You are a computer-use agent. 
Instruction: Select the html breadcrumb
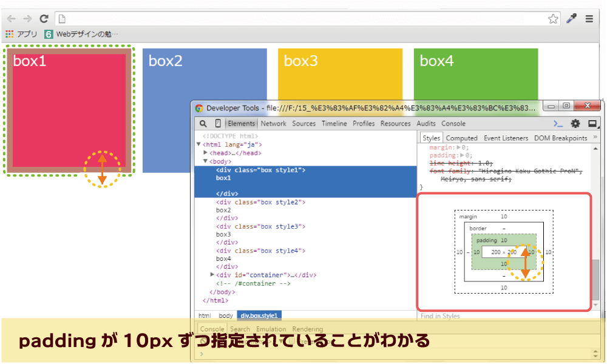point(205,315)
